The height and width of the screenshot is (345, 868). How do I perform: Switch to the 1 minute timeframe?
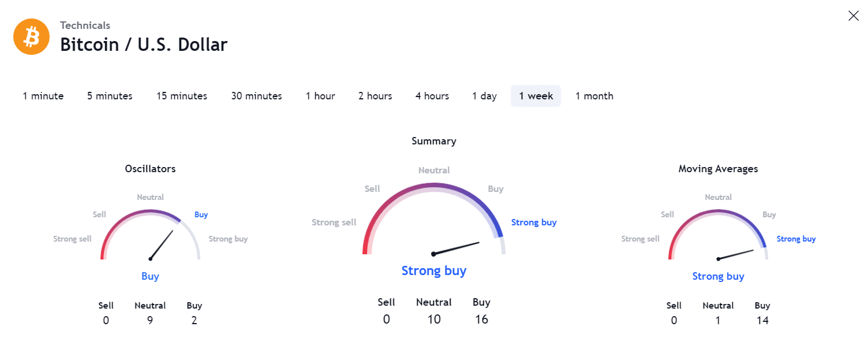tap(43, 96)
